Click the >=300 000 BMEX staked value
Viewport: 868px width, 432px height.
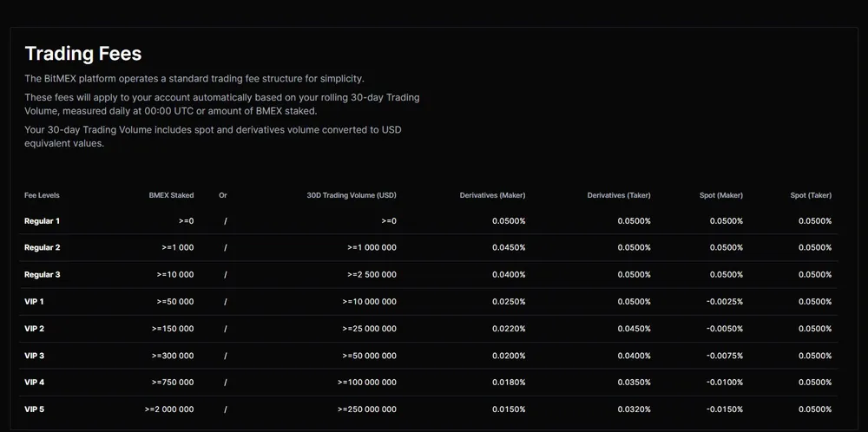(173, 356)
